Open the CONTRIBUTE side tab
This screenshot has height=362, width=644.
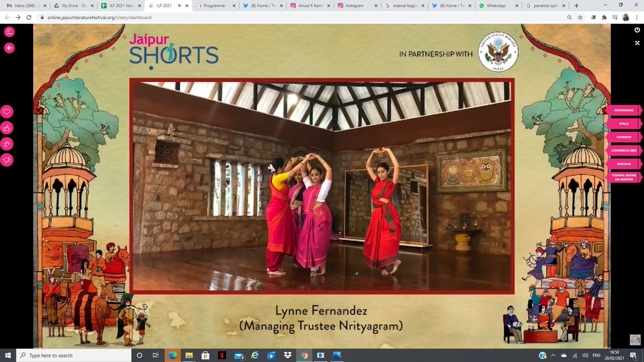[624, 151]
